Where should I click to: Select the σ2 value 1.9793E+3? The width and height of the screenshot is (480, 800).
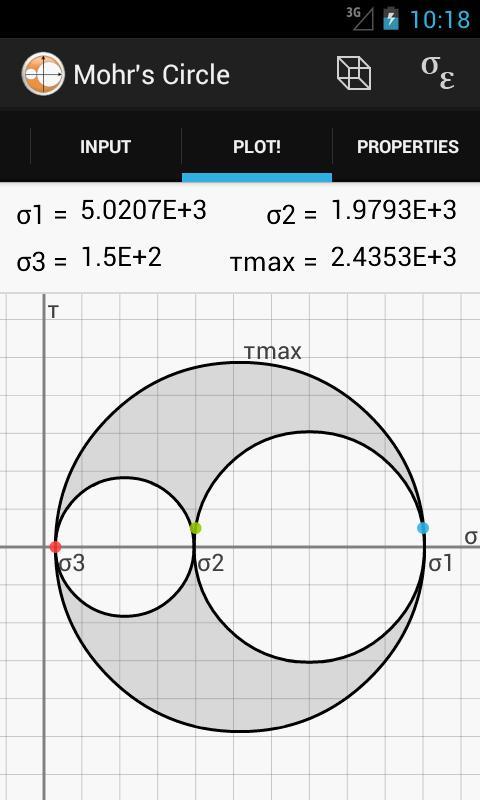point(393,210)
